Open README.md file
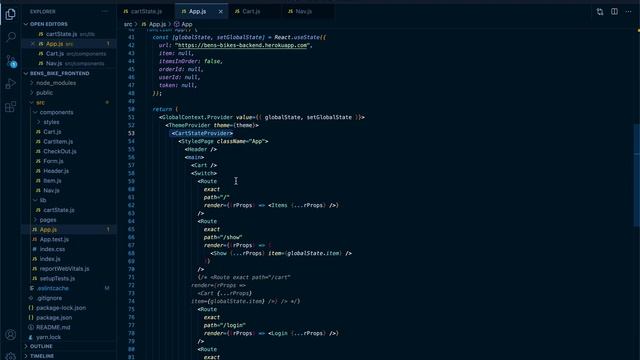The width and height of the screenshot is (640, 360). pyautogui.click(x=53, y=327)
